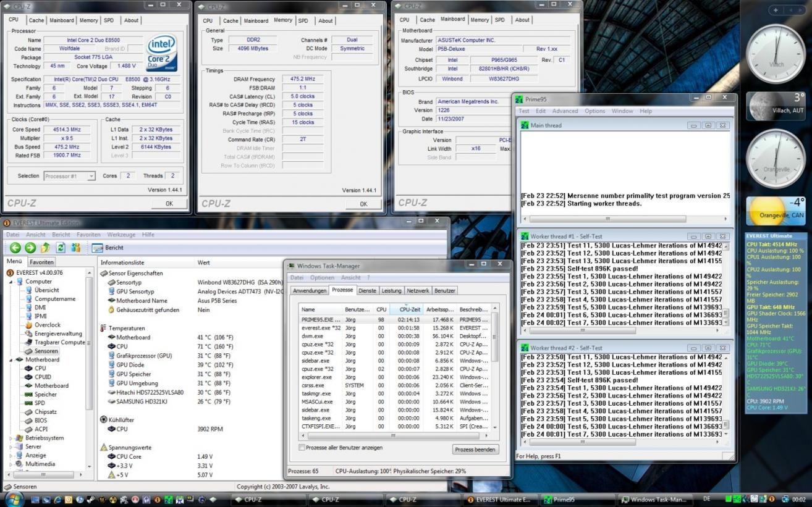
Task: Click the DE language indicator in taskbar
Action: tap(706, 499)
